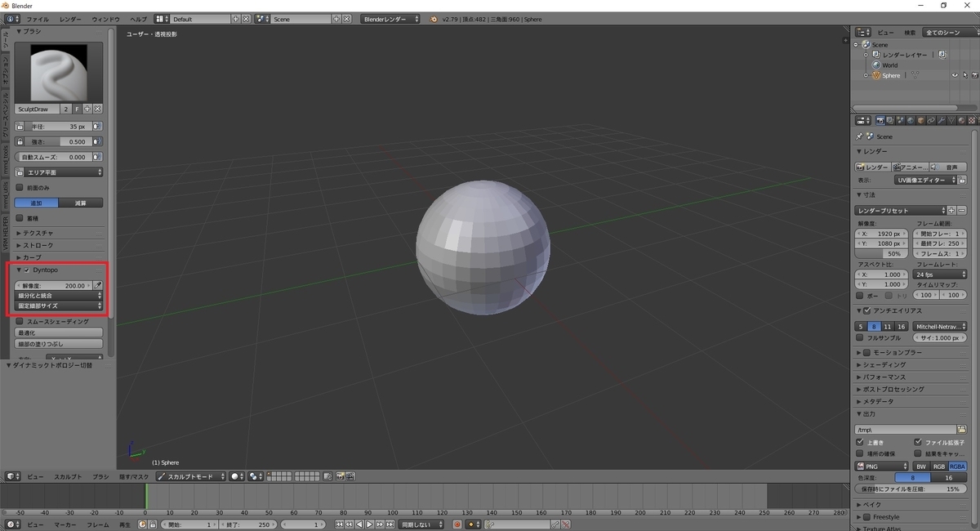Click the lock icon next to display dropdown
This screenshot has height=531, width=980.
[961, 180]
